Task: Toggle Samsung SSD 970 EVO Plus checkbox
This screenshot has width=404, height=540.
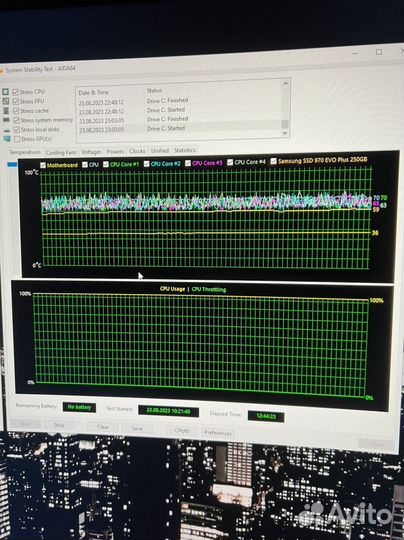Action: 273,161
